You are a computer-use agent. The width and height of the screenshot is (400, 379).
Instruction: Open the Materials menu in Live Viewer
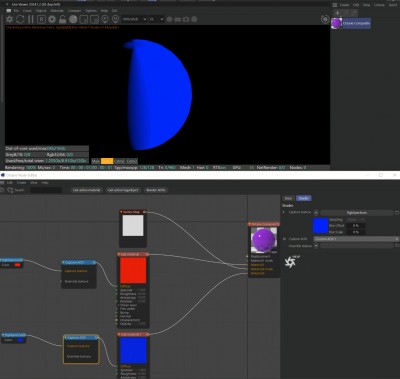[57, 11]
